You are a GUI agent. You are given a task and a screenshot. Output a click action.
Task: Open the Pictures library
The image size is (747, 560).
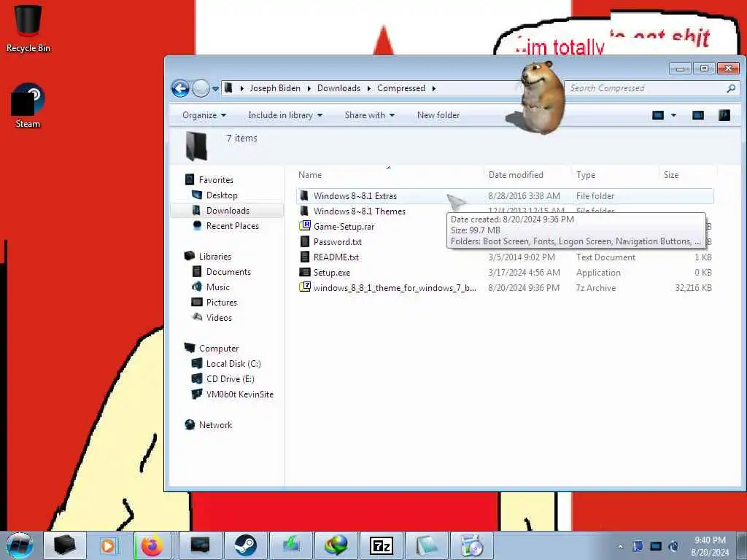[221, 303]
